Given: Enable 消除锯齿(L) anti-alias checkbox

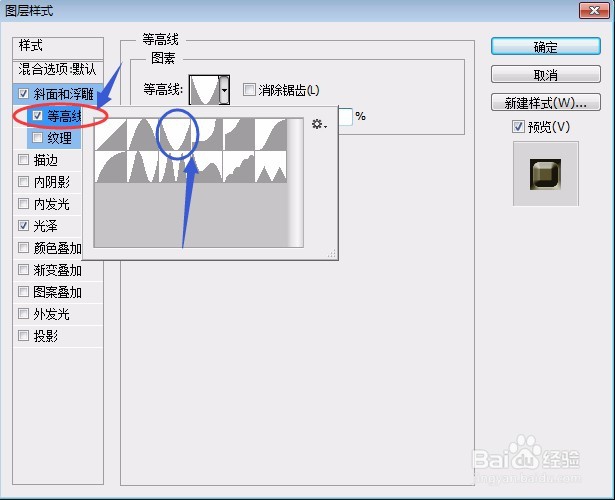Looking at the screenshot, I should pos(249,89).
